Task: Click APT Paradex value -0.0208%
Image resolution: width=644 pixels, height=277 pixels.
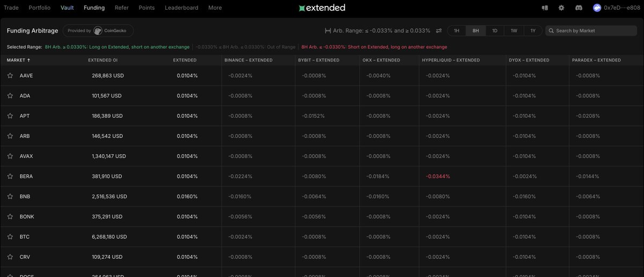Action: click(x=588, y=116)
